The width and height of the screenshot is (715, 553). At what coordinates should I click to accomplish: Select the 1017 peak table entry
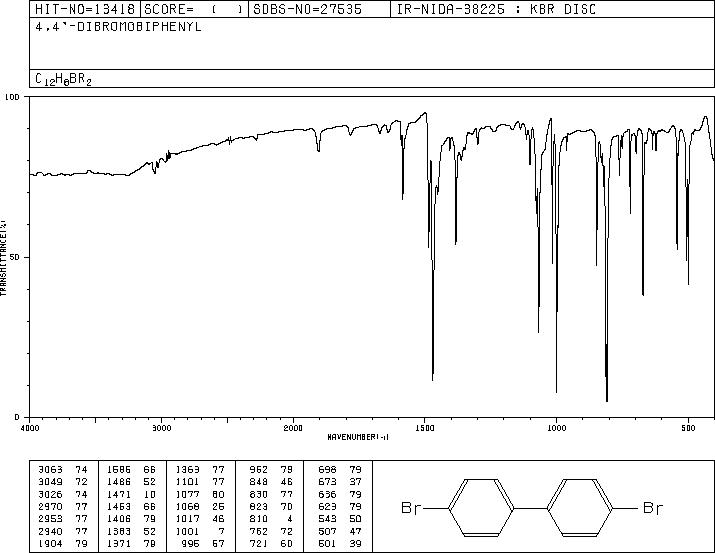point(187,519)
